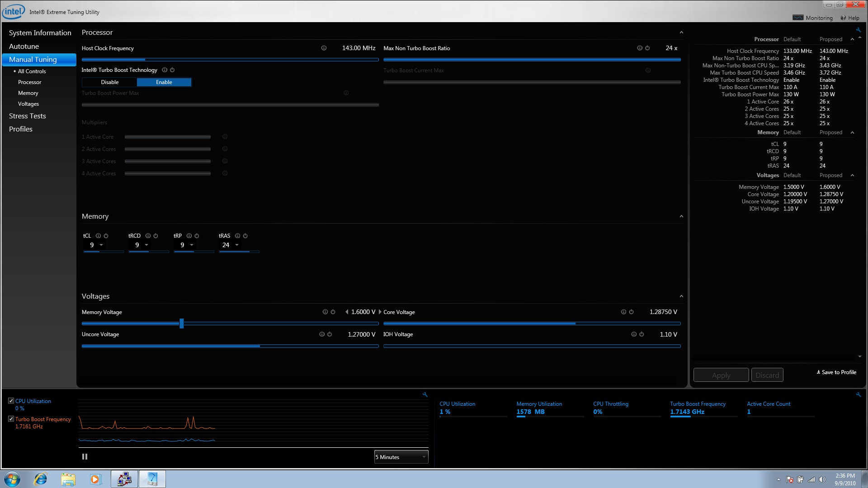Reset Core Voltage to default
868x488 pixels.
(x=631, y=312)
